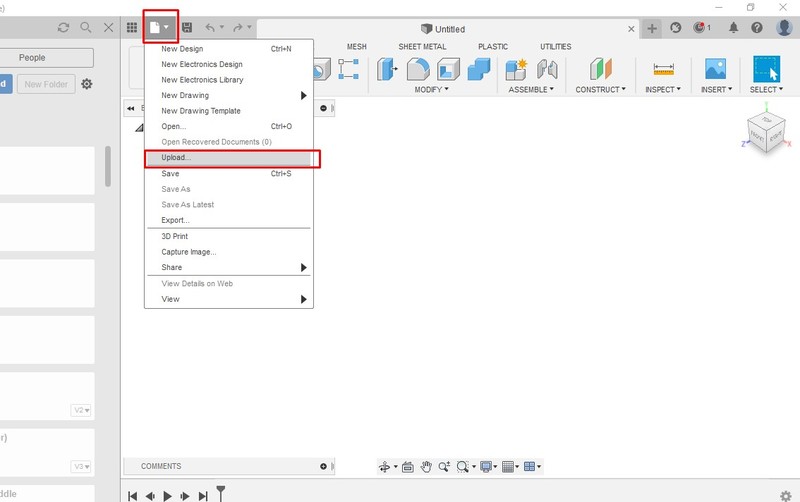The image size is (800, 502).
Task: Select the Shell tool
Action: [x=448, y=69]
